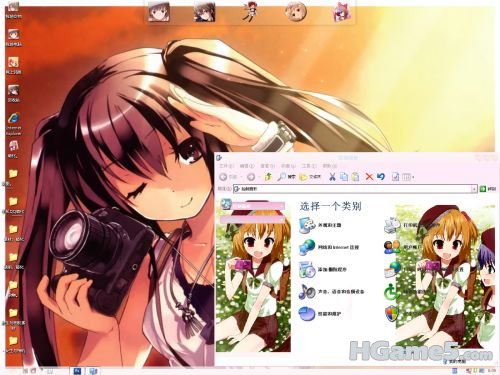Click the Cut scissors icon
Screen dimensions: 500x375
[x=332, y=177]
